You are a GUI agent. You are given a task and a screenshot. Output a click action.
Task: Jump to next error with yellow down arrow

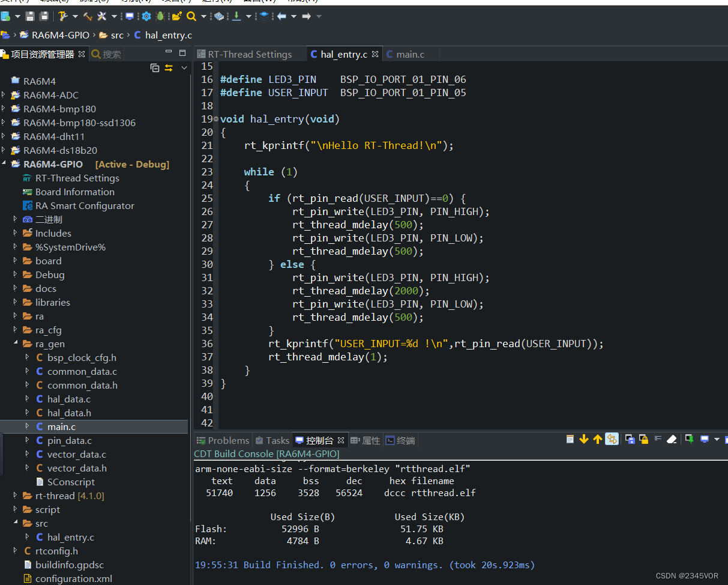point(583,440)
